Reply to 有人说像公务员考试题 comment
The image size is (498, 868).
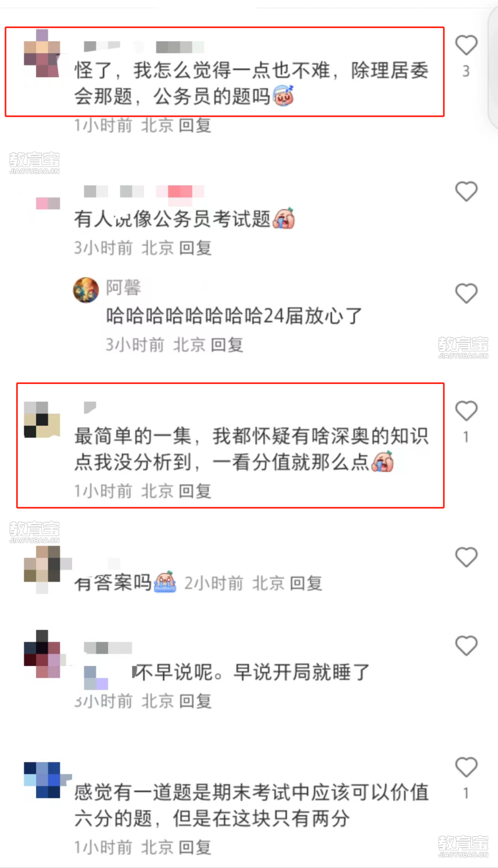[x=195, y=248]
